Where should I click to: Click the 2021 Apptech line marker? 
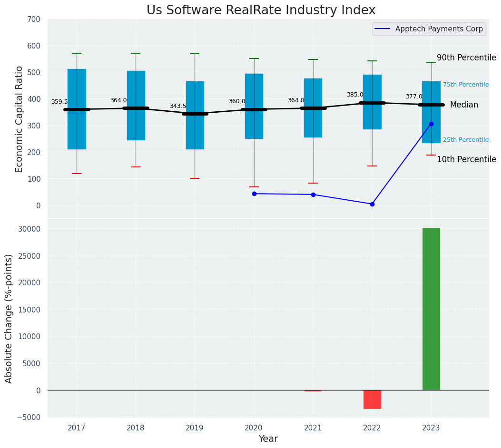pos(313,195)
